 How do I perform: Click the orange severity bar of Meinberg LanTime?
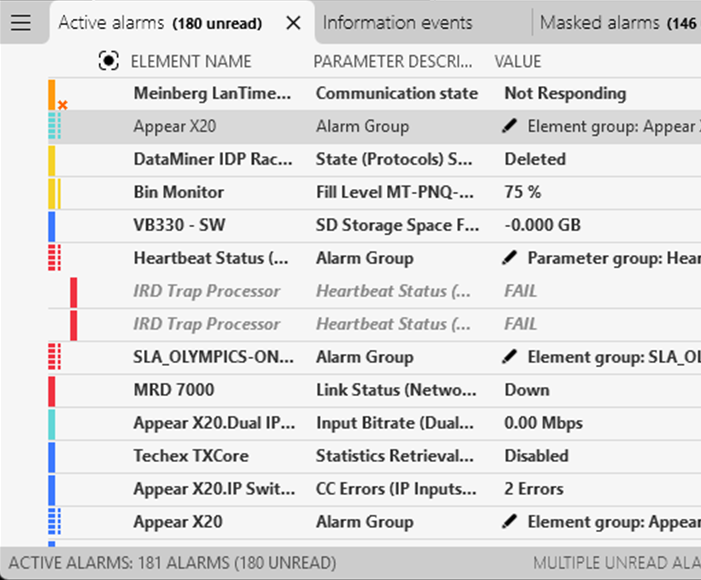(52, 94)
